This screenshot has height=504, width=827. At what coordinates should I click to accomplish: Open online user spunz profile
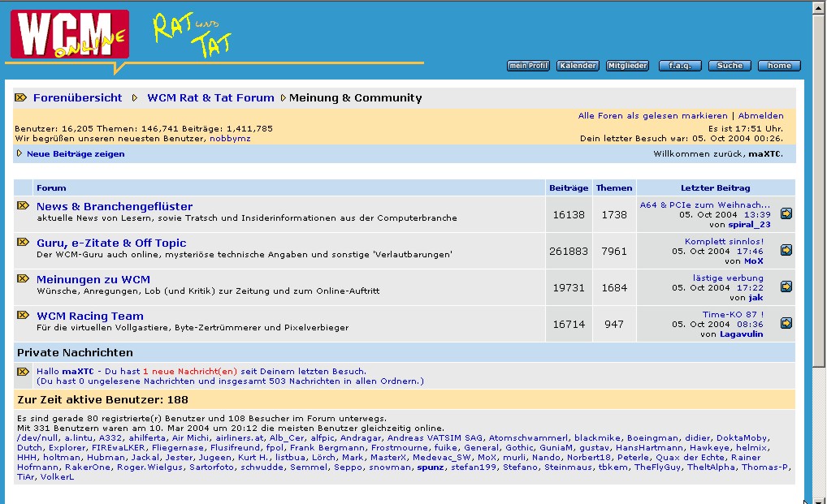(x=430, y=467)
